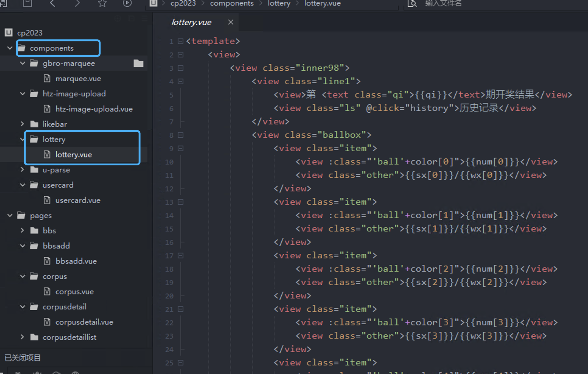Click lottery.vue in the breadcrumb path
Screen dimensions: 588x374
[322, 3]
